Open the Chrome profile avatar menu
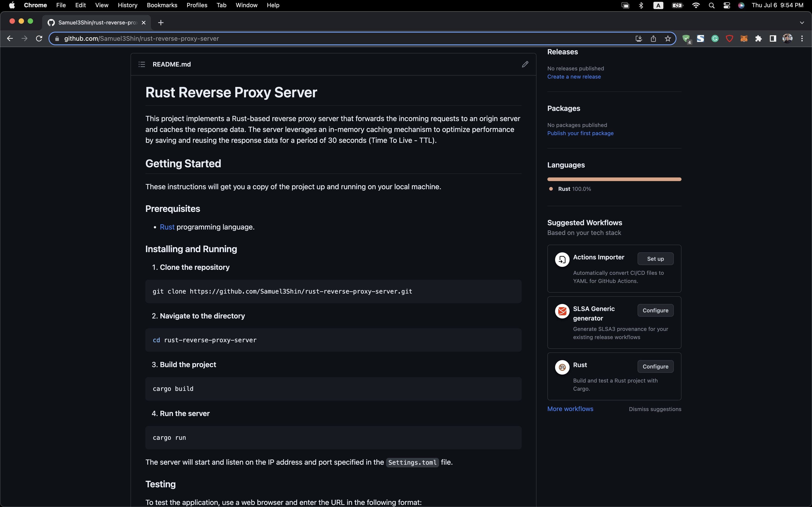This screenshot has height=507, width=812. click(x=788, y=38)
